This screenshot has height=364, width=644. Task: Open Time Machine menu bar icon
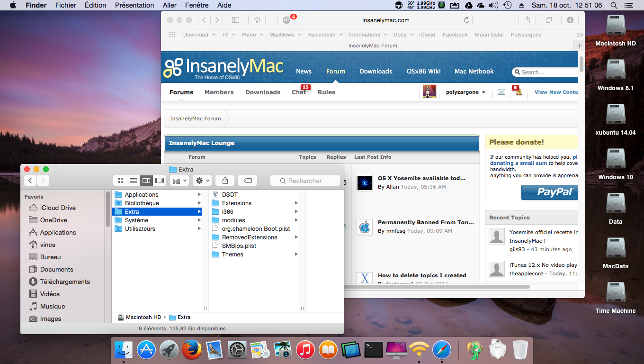pos(508,5)
